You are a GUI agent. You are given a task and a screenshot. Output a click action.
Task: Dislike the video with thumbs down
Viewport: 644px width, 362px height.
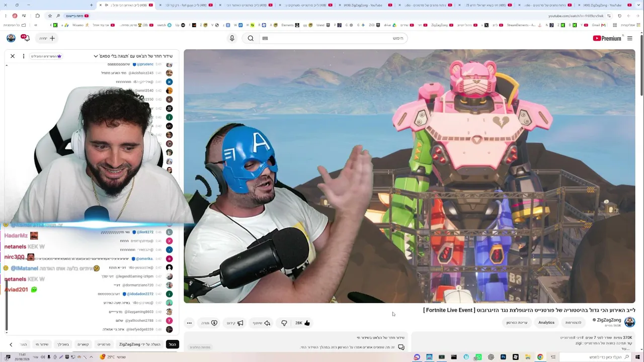(x=284, y=323)
